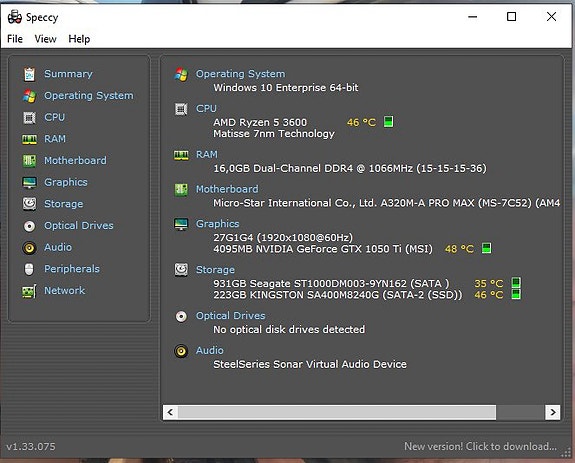The width and height of the screenshot is (575, 463).
Task: Click the Graphics monitor icon in summary panel
Action: coord(181,224)
